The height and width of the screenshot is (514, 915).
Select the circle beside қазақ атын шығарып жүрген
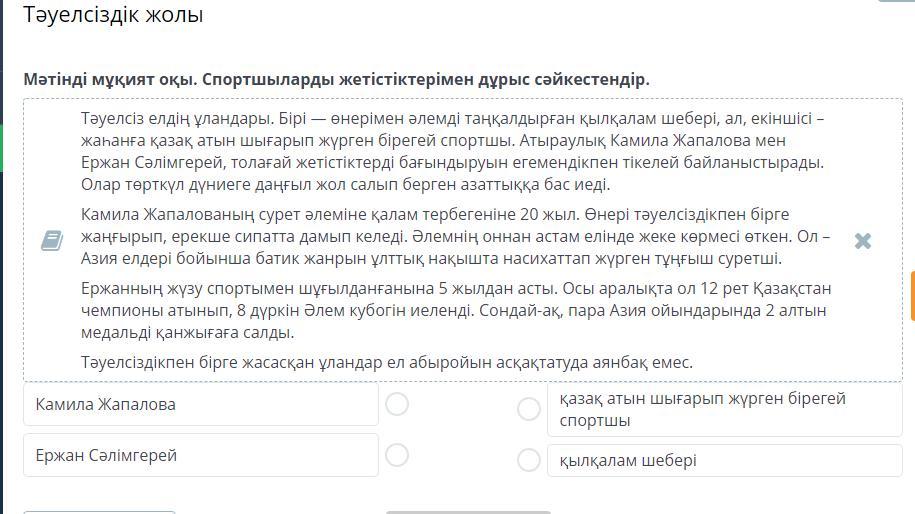tap(529, 409)
